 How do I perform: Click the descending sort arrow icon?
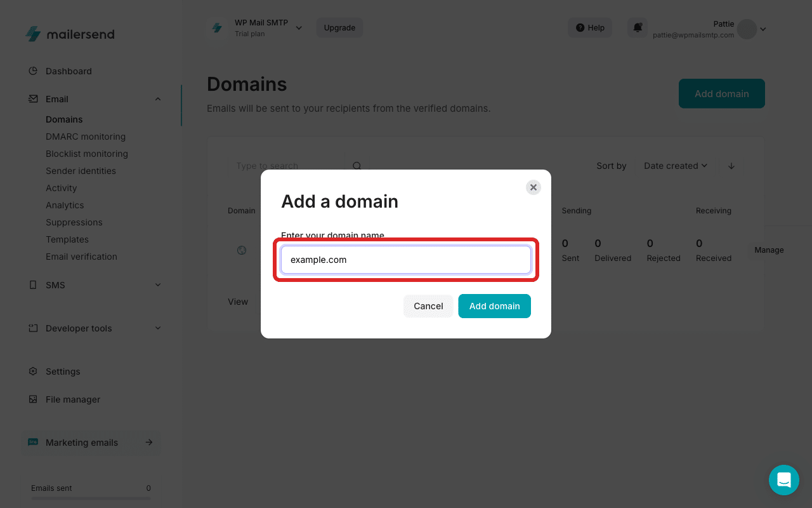tap(731, 166)
